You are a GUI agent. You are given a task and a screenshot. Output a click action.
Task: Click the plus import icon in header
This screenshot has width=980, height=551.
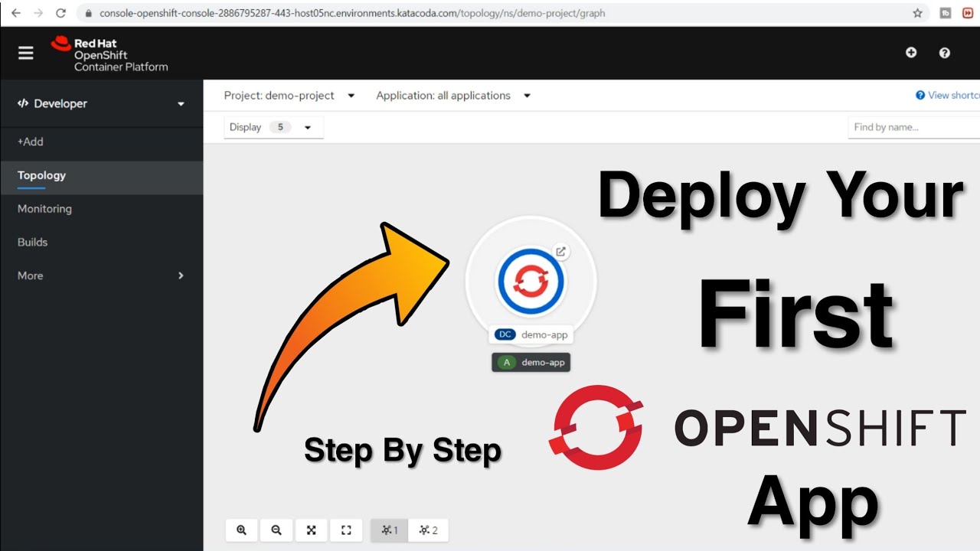(x=911, y=52)
